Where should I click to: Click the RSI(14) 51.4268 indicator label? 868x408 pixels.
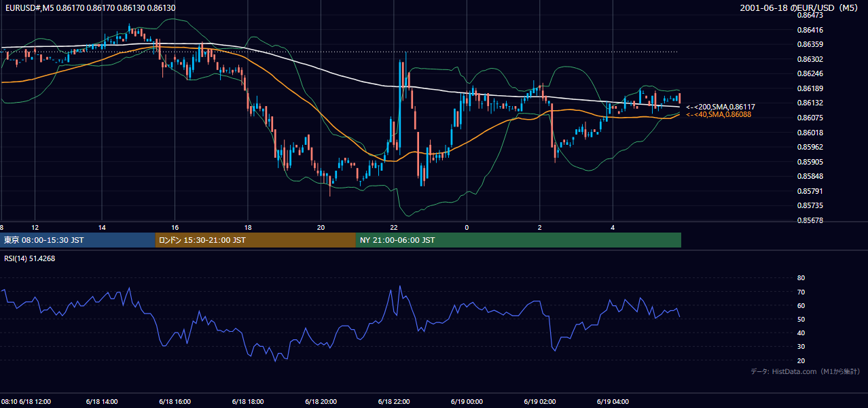click(30, 258)
